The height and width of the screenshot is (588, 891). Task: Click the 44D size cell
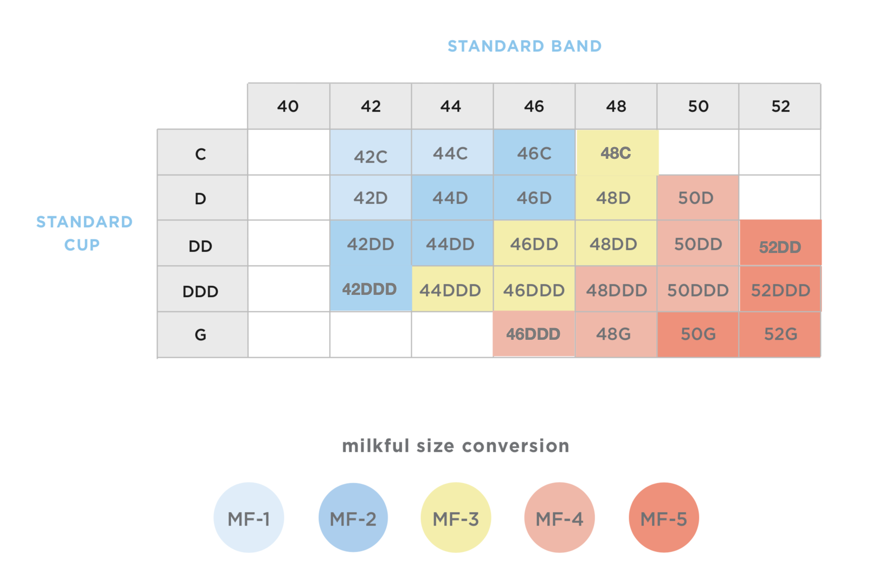tap(450, 198)
